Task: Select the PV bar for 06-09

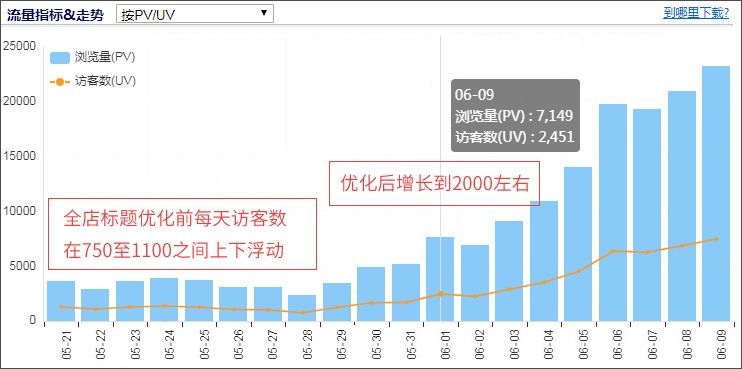Action: 716,193
